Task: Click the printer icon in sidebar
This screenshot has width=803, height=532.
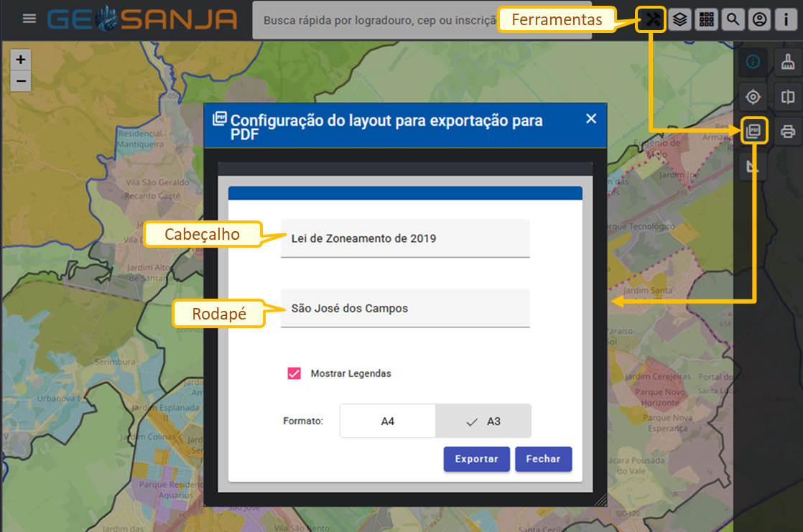Action: tap(788, 131)
